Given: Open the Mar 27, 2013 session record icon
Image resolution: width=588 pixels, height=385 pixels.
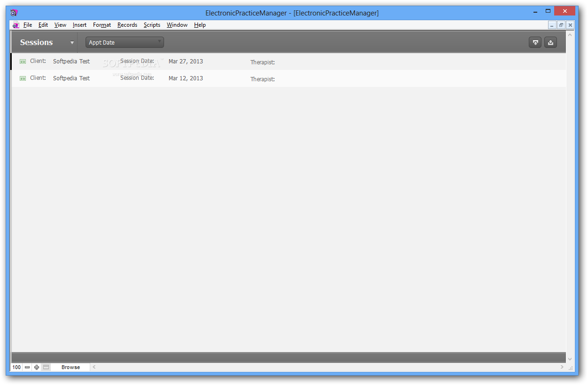Looking at the screenshot, I should [23, 61].
